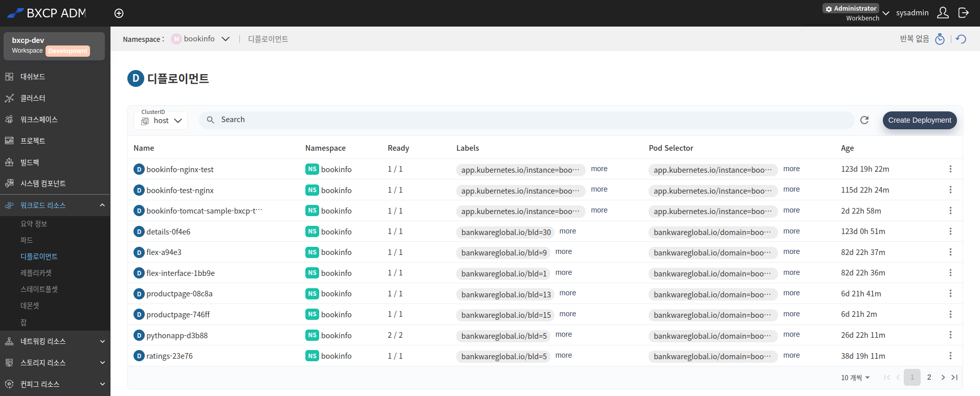Click the bankwareglobal.io/bld=30 label chip
Screen dimensions: 980x396
tap(506, 232)
